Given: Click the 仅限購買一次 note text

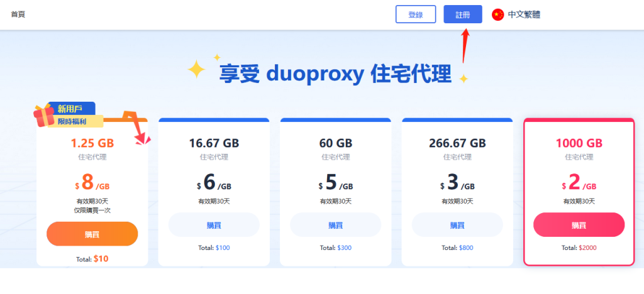Looking at the screenshot, I should click(x=92, y=210).
